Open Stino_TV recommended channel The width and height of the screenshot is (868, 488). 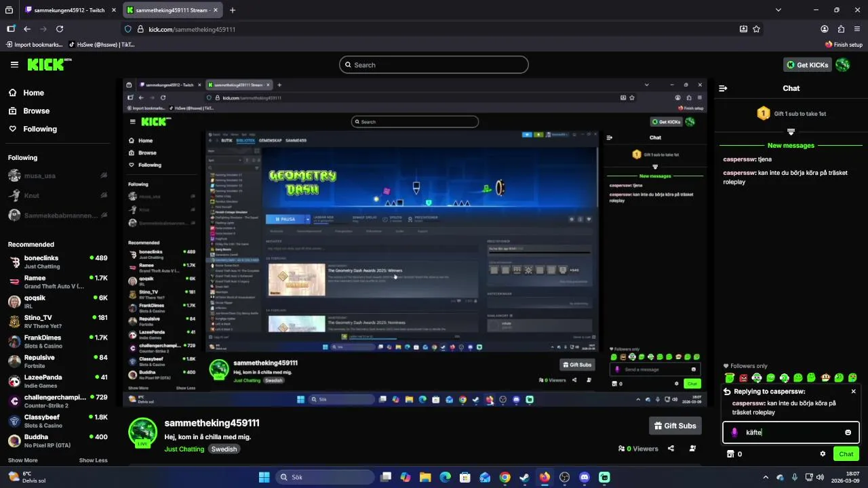point(58,321)
